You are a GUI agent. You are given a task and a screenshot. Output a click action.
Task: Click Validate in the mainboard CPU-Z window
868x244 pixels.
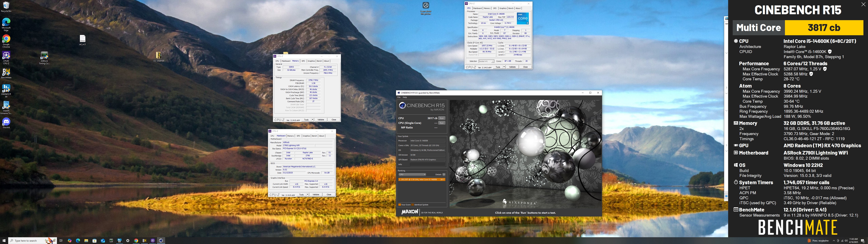316,195
